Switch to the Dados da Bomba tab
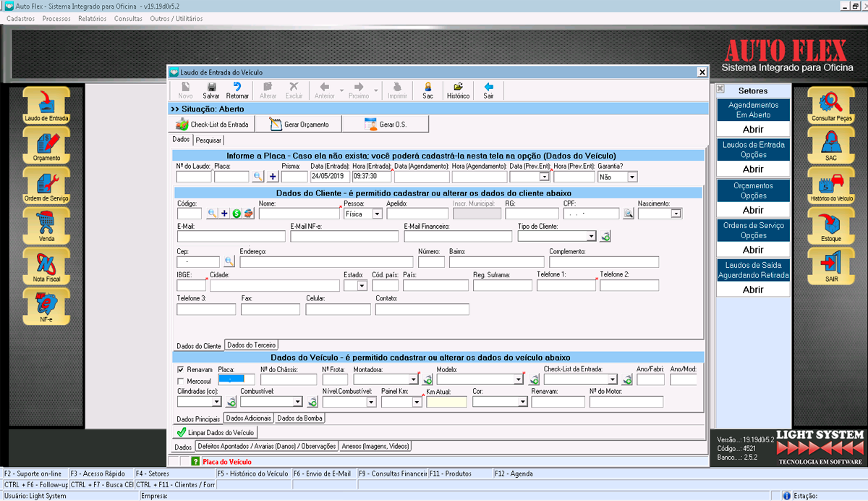The width and height of the screenshot is (868, 501). [x=301, y=418]
